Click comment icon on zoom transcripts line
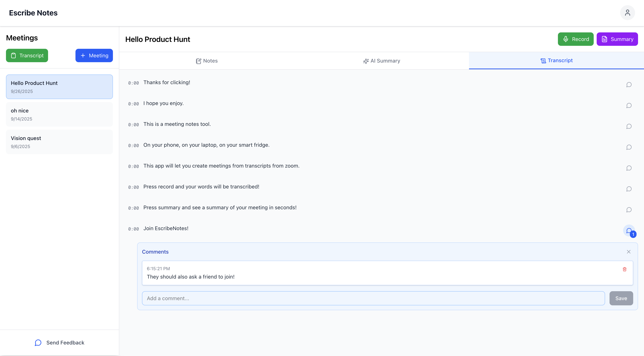Screen dimensions: 644x356 point(629,168)
